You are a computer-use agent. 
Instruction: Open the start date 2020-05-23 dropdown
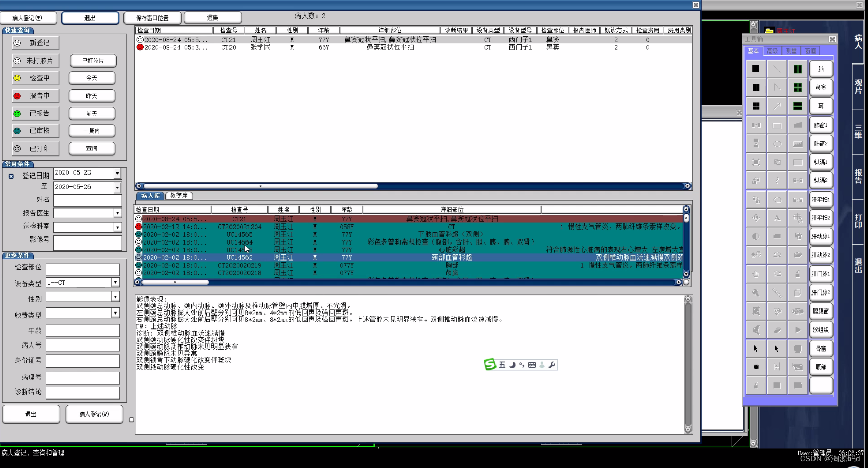117,174
